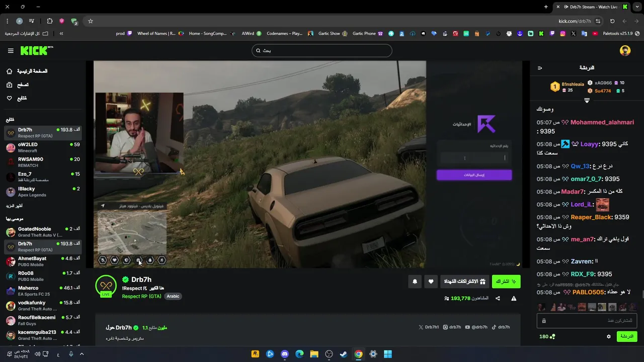Click the Arabic language tag
The height and width of the screenshot is (362, 644).
coord(173,296)
